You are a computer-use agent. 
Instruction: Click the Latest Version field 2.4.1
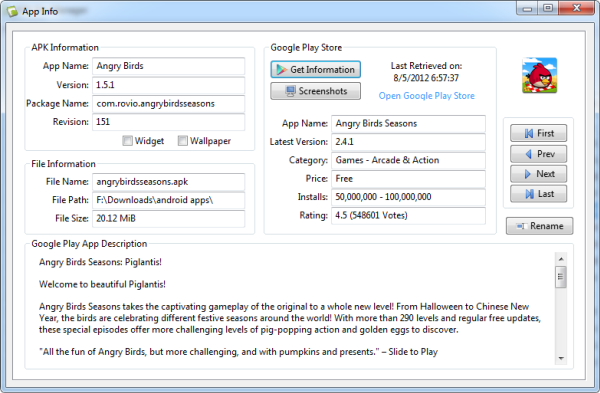[x=408, y=142]
